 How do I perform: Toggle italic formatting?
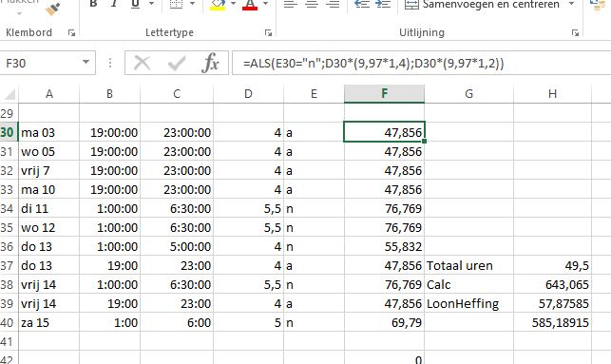tap(114, 4)
